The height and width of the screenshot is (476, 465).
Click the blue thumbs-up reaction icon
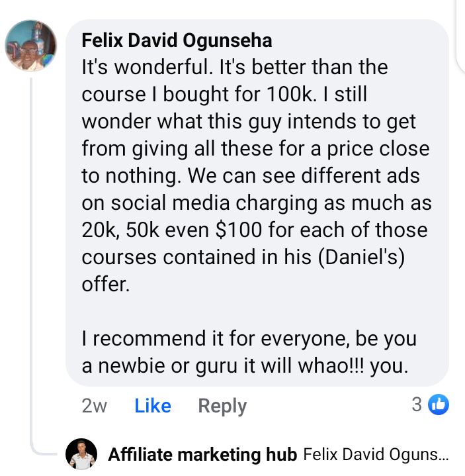coord(439,405)
